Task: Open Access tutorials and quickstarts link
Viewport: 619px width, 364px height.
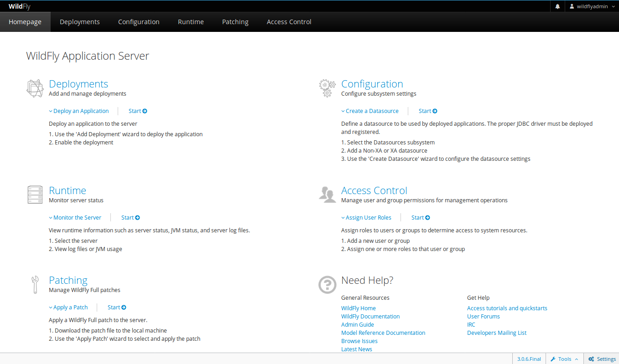Action: tap(507, 308)
